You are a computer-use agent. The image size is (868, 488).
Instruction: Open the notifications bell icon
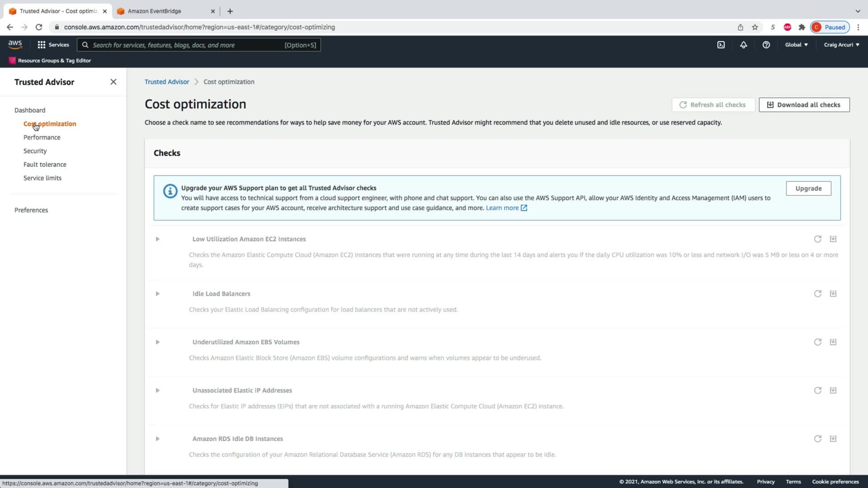tap(743, 45)
